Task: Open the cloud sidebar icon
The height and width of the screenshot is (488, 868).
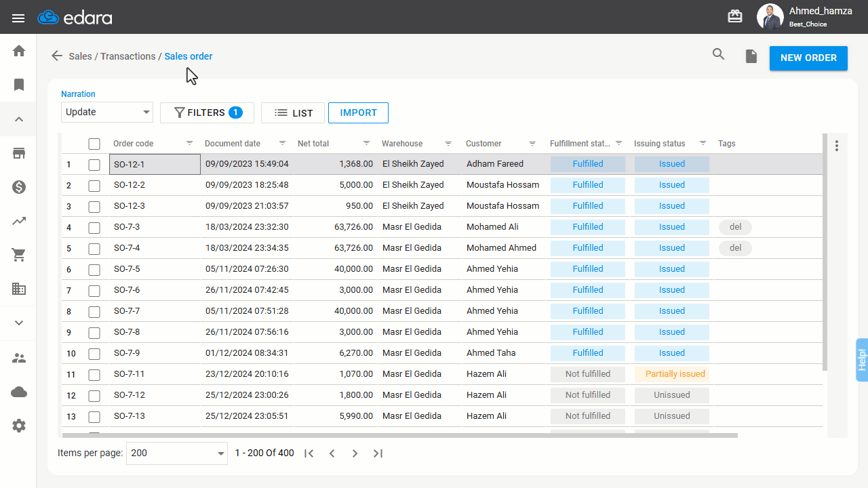Action: (x=19, y=392)
